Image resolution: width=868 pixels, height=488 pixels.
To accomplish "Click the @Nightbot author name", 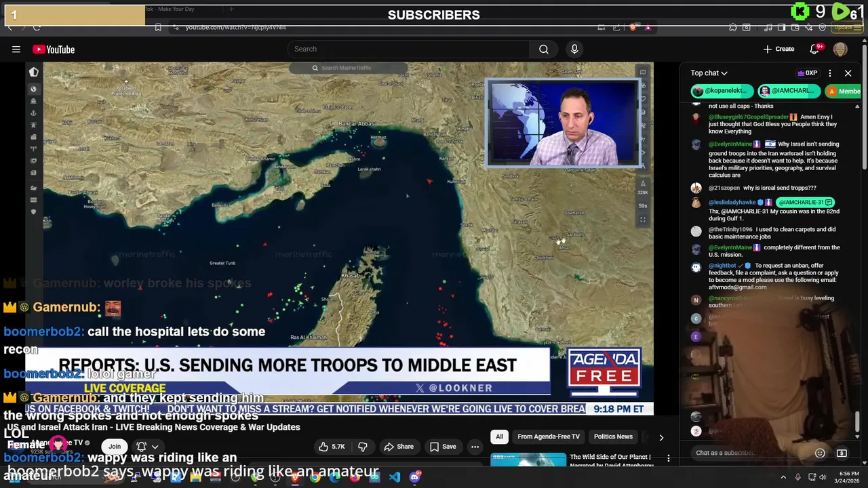I will point(722,266).
